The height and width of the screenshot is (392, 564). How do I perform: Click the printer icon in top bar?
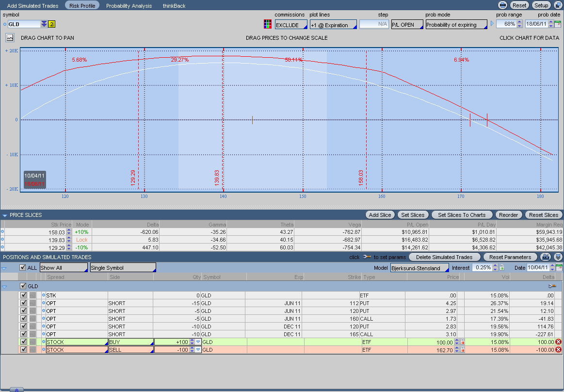[x=503, y=5]
